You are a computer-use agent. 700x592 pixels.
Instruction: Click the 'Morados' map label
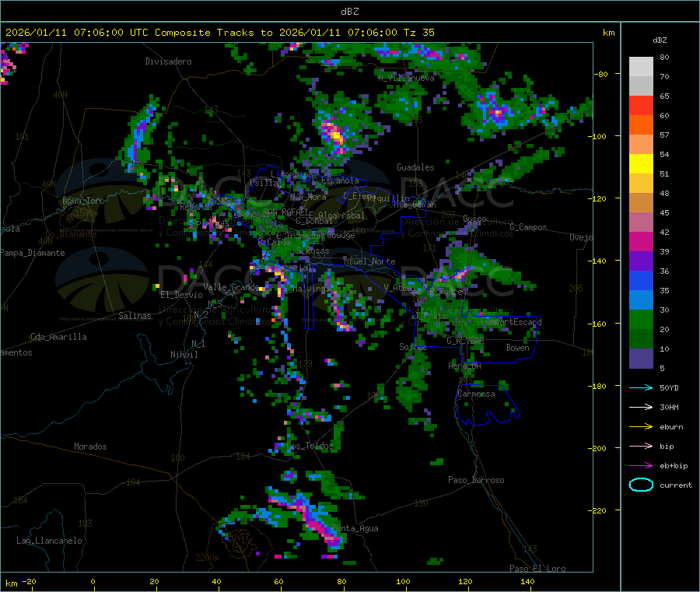tap(90, 447)
